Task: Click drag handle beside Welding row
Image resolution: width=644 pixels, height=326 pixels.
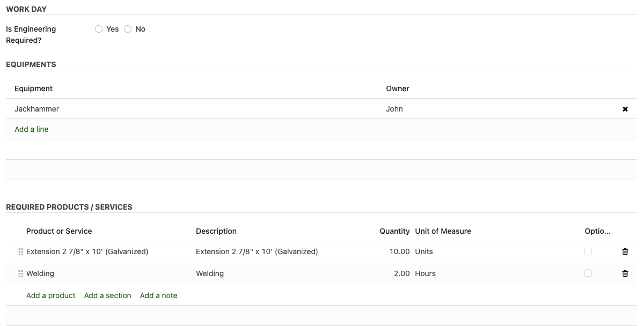Action: point(21,273)
